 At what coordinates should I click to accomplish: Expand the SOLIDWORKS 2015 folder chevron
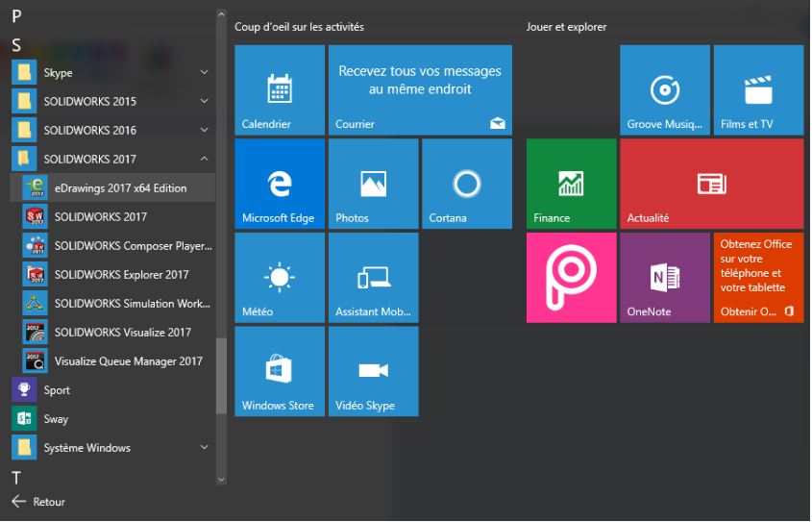point(205,101)
